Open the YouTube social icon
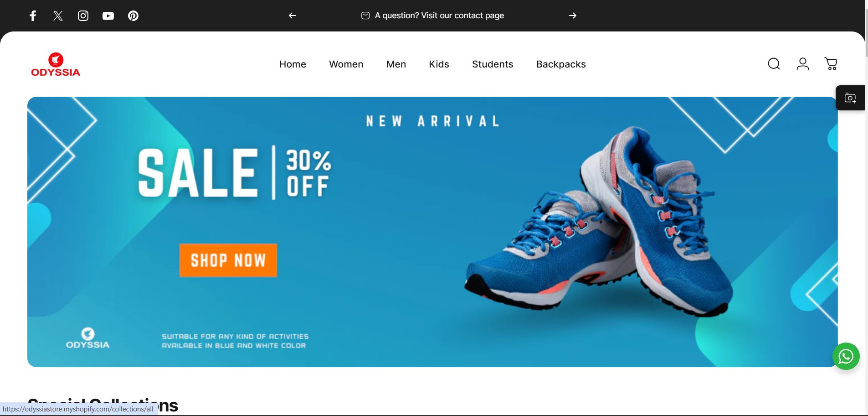The height and width of the screenshot is (416, 868). point(108,16)
